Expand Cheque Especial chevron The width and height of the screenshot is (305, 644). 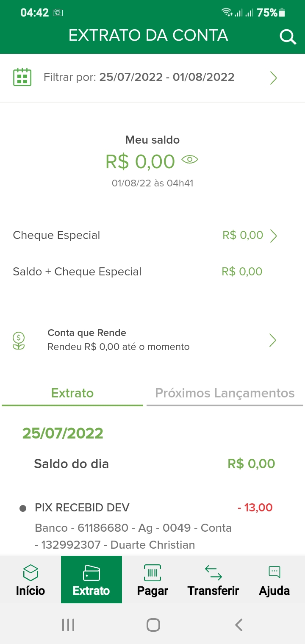coord(274,236)
